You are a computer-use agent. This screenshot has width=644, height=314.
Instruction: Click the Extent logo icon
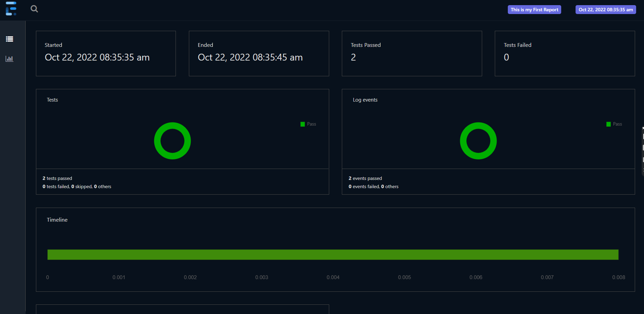[x=11, y=9]
